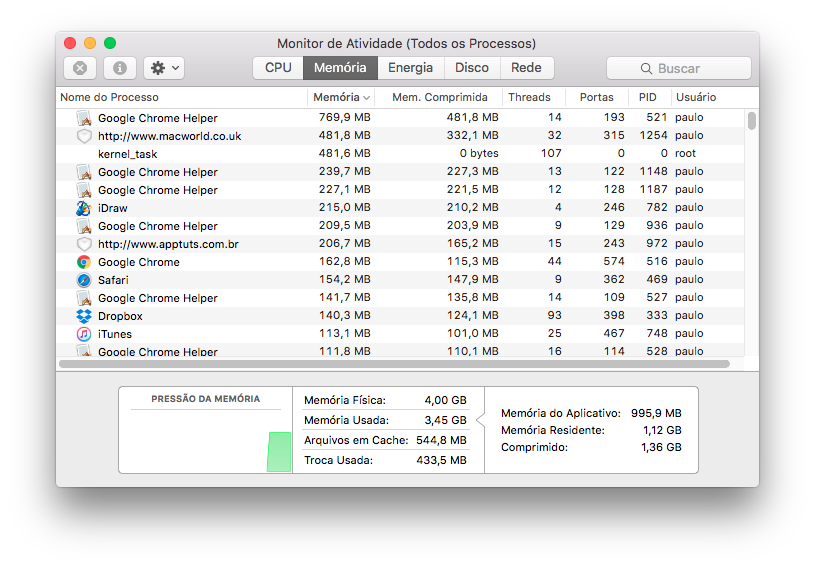
Task: Switch to the CPU tab
Action: tap(278, 68)
